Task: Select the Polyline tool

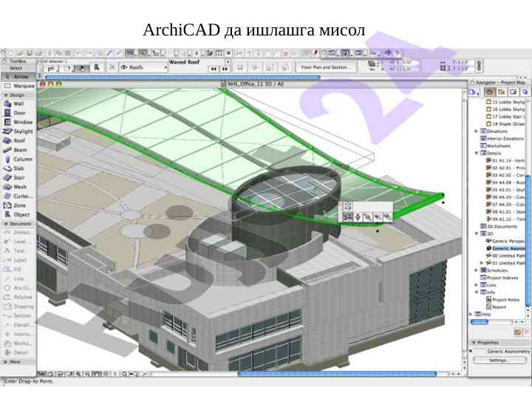Action: (18, 297)
